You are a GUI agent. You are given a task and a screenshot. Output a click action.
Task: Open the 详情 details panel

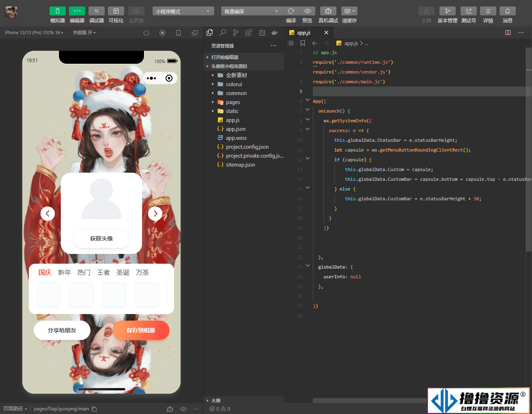[x=488, y=11]
